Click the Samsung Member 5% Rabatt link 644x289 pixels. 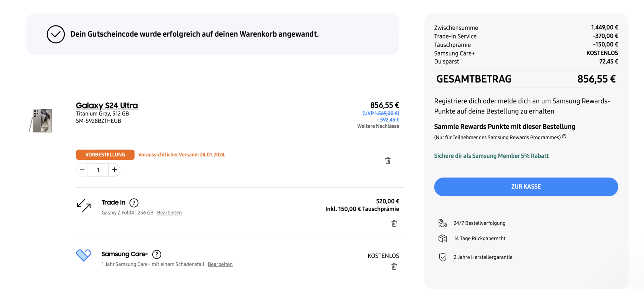(491, 156)
